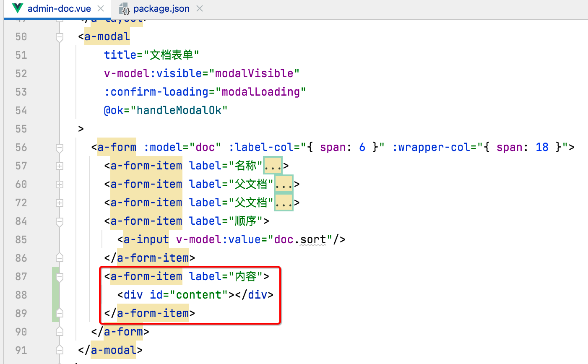Toggle folding of the 顺序 form item at line 84
The height and width of the screenshot is (364, 588).
click(x=59, y=221)
